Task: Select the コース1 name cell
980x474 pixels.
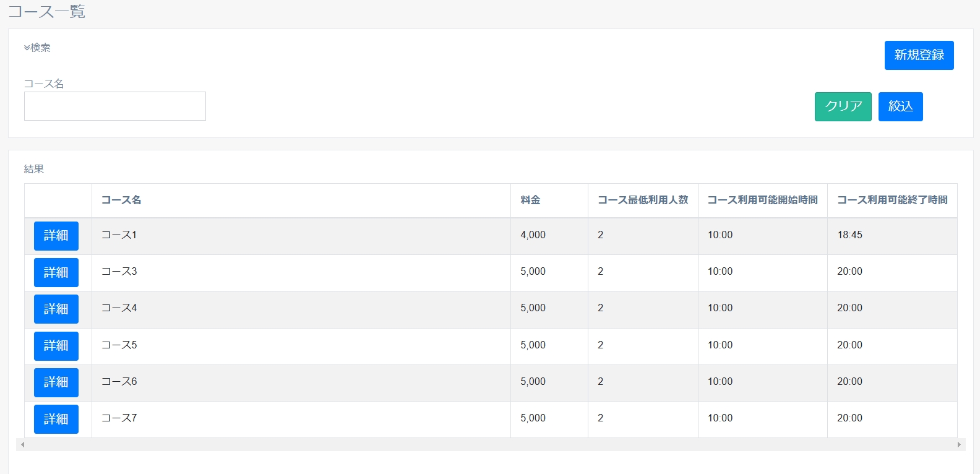Action: point(119,235)
